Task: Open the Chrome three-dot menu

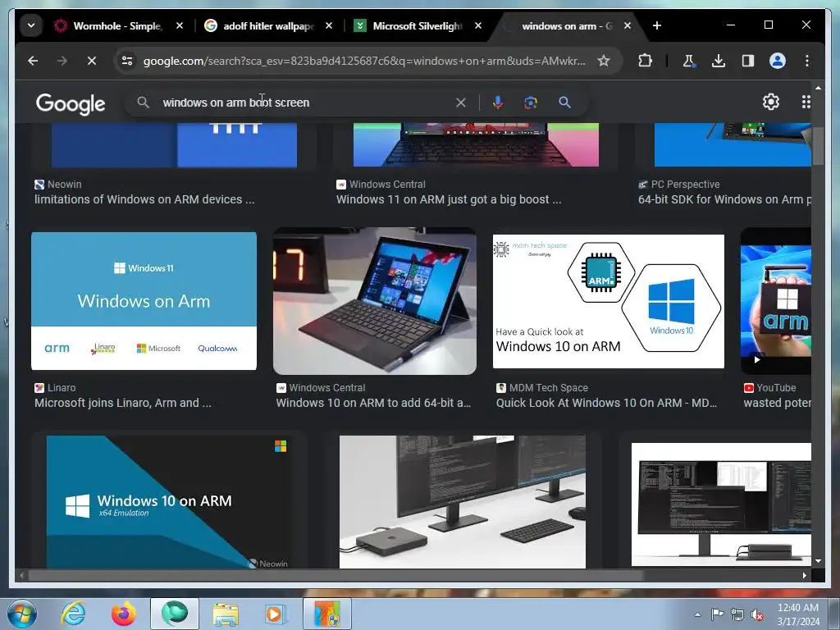Action: click(x=807, y=61)
